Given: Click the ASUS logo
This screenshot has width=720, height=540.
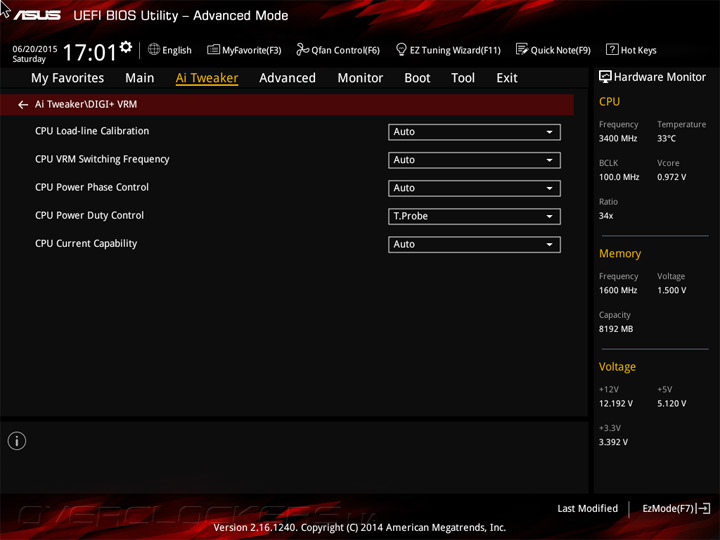Looking at the screenshot, I should coord(37,16).
